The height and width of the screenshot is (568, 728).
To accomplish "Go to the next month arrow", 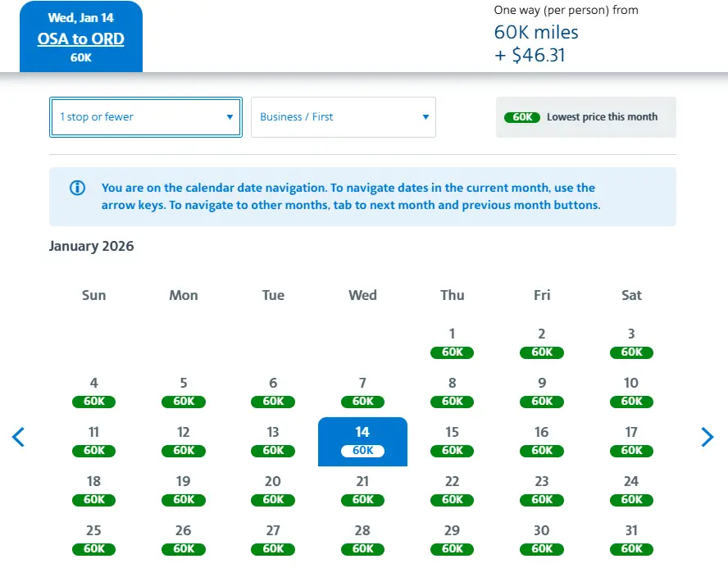I will pos(707,437).
